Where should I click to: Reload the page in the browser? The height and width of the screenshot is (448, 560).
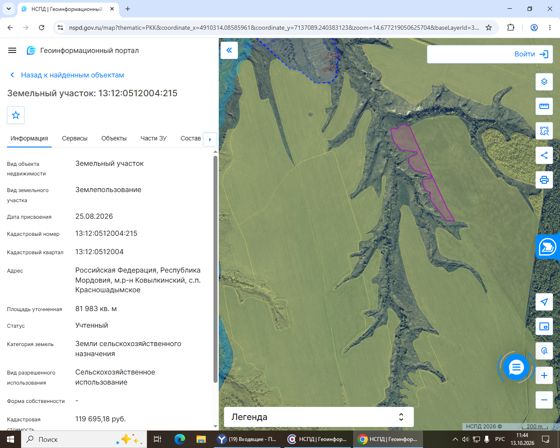pyautogui.click(x=41, y=28)
